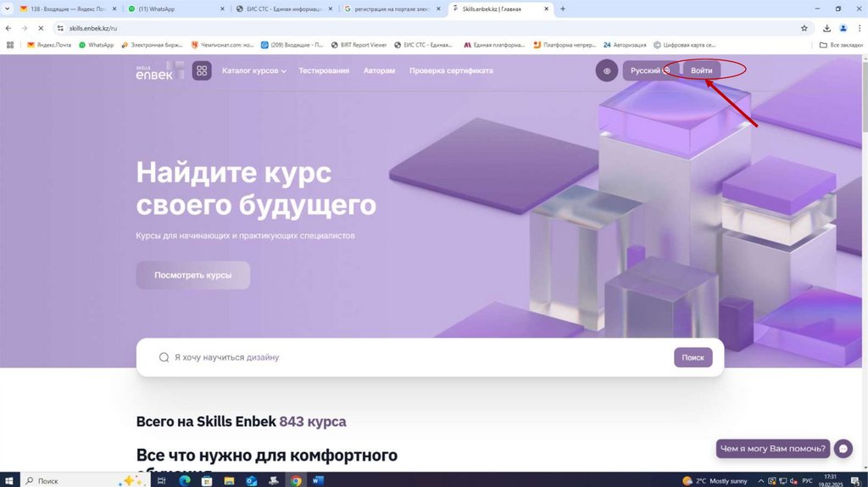Image resolution: width=868 pixels, height=487 pixels.
Task: Open Авторизация bookmark
Action: click(x=625, y=45)
